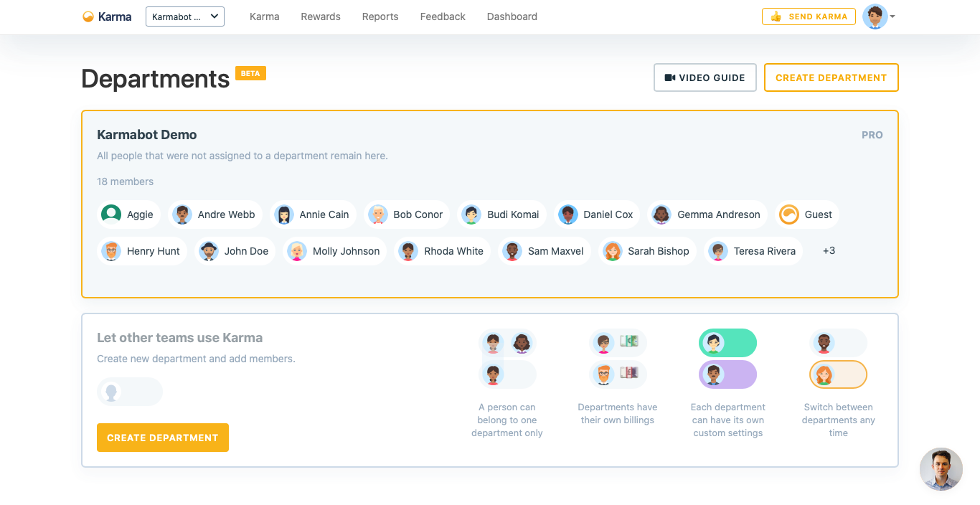Select Sarah Bishop's avatar

[x=613, y=251]
